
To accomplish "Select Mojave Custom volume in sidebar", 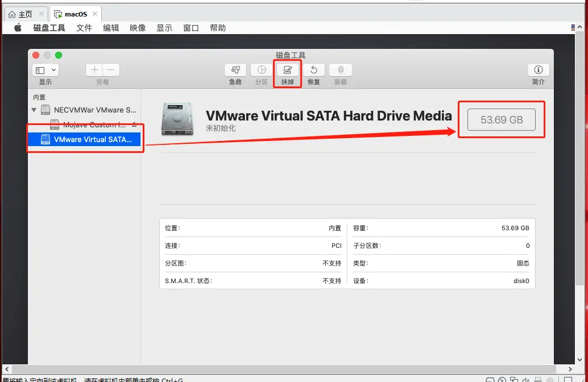I will [84, 124].
